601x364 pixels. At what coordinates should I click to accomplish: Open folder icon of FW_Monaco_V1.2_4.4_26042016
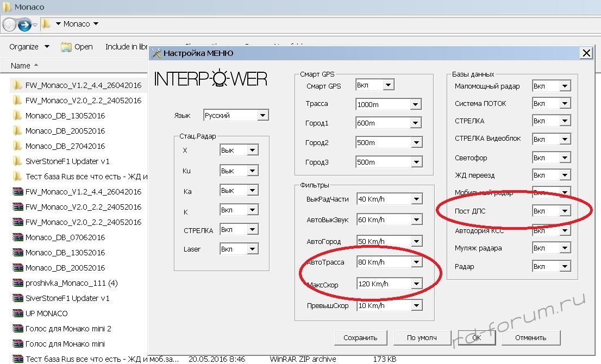point(17,85)
